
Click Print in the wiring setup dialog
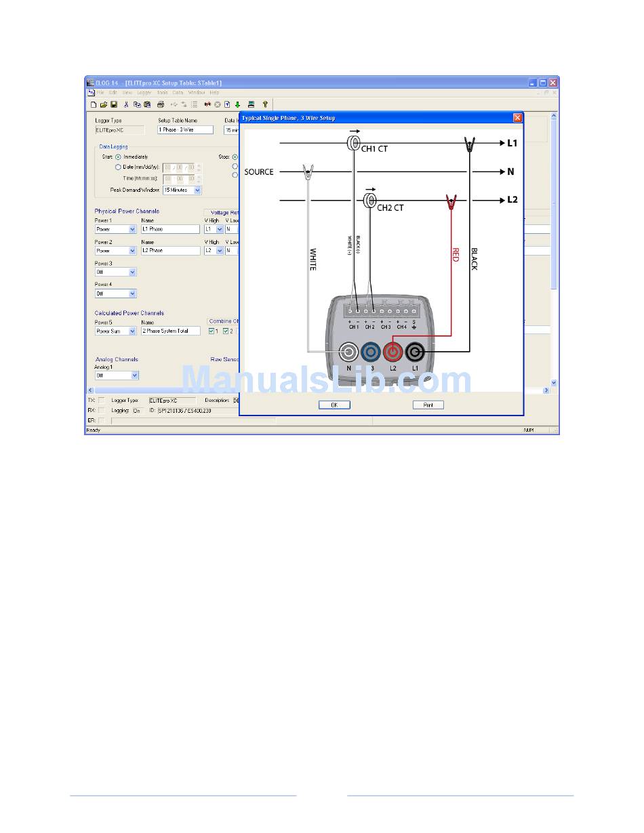pyautogui.click(x=428, y=405)
